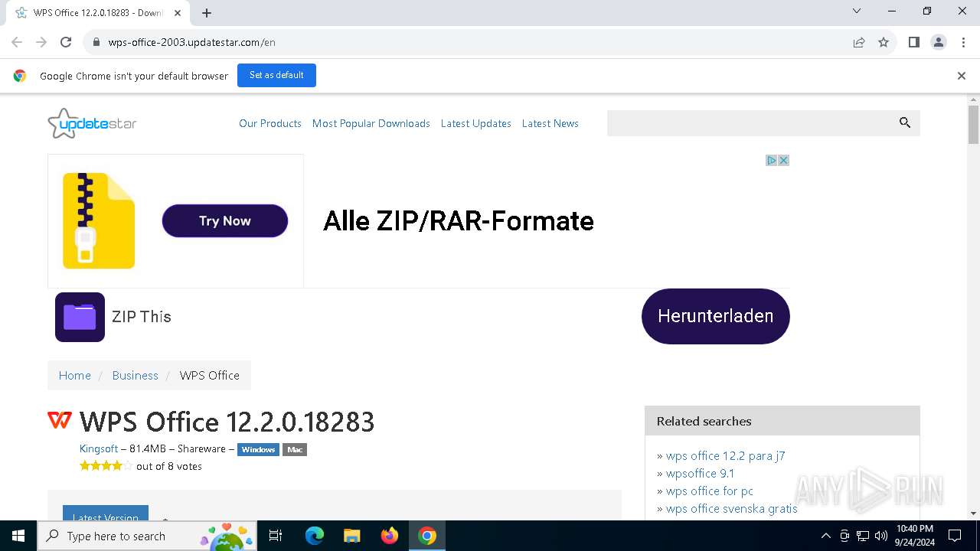The height and width of the screenshot is (551, 980).
Task: Go to Home breadcrumb
Action: 75,376
